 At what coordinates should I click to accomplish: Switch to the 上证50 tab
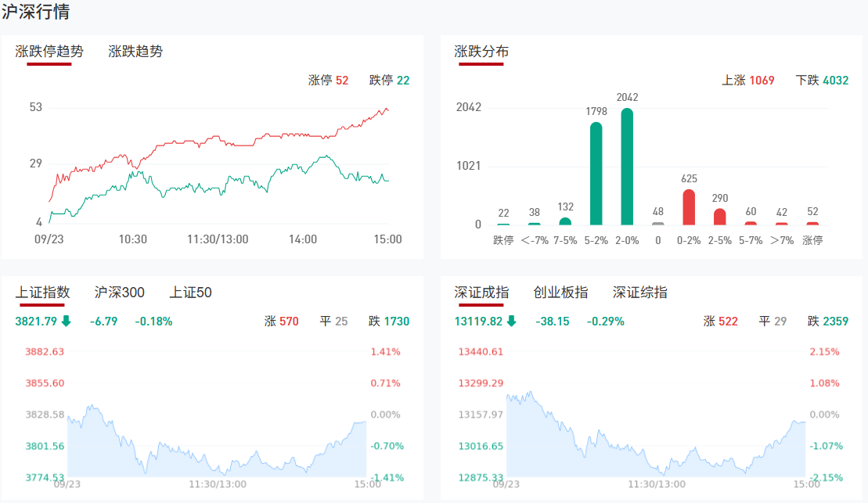pyautogui.click(x=190, y=293)
